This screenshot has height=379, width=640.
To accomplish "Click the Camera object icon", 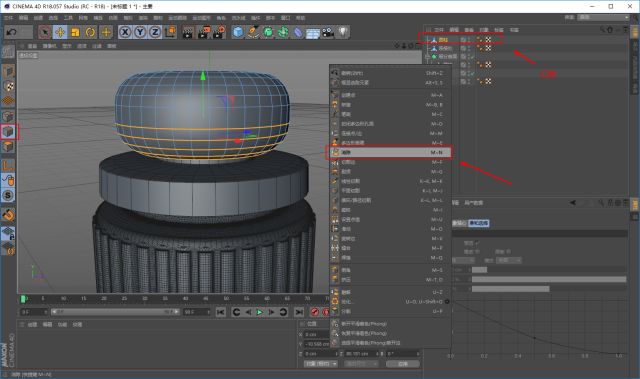I will [328, 32].
